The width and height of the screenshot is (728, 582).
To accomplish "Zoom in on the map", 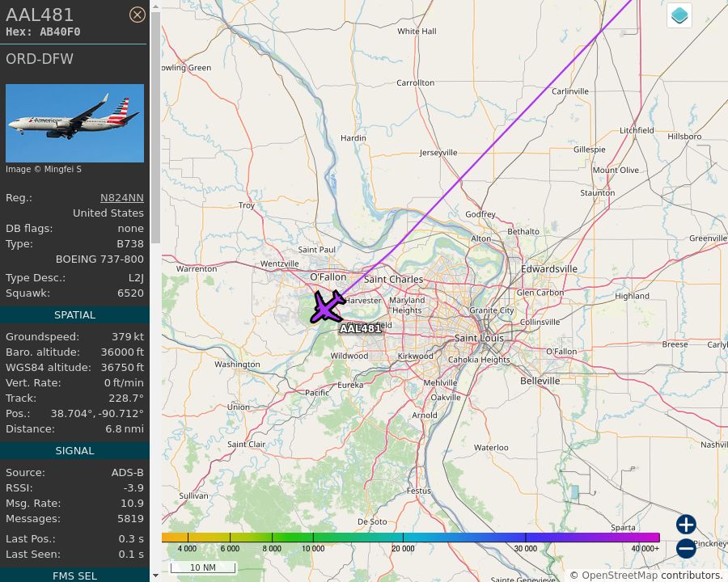I will point(686,525).
